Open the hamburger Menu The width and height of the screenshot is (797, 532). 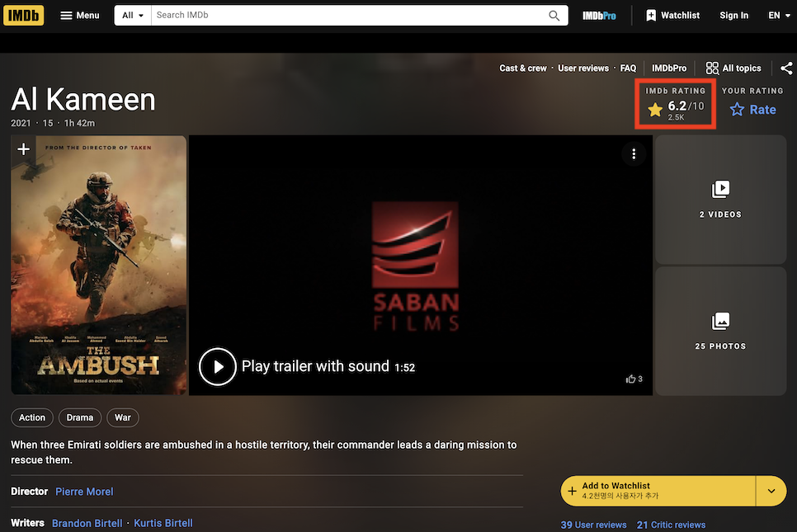click(x=80, y=15)
